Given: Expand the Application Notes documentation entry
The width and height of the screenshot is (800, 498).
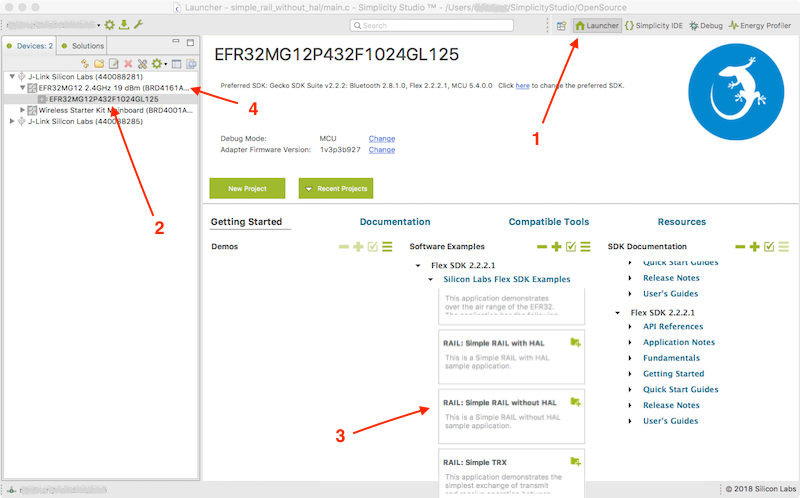Looking at the screenshot, I should click(630, 342).
